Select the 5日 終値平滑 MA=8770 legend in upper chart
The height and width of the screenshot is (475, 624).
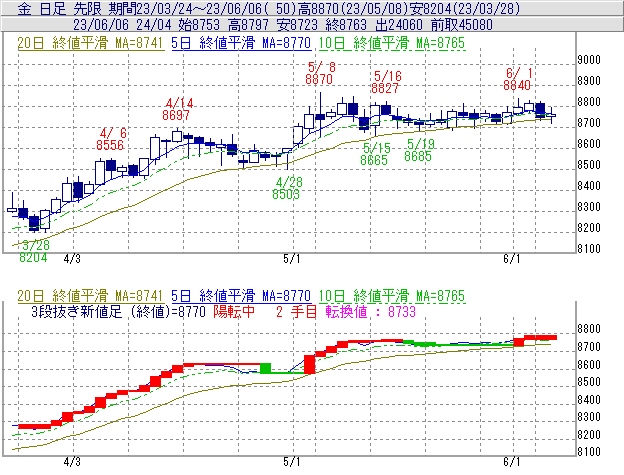[x=241, y=43]
